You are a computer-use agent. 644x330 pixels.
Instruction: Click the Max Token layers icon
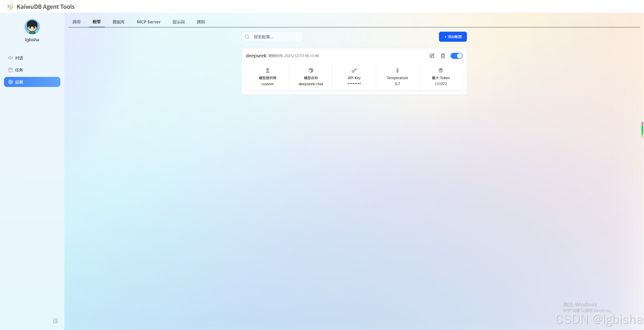coord(440,70)
